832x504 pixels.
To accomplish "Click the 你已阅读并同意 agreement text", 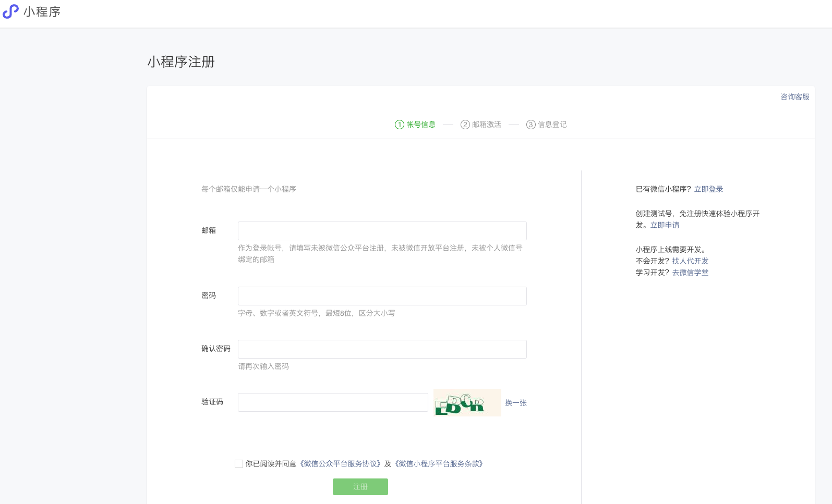I will tap(271, 464).
